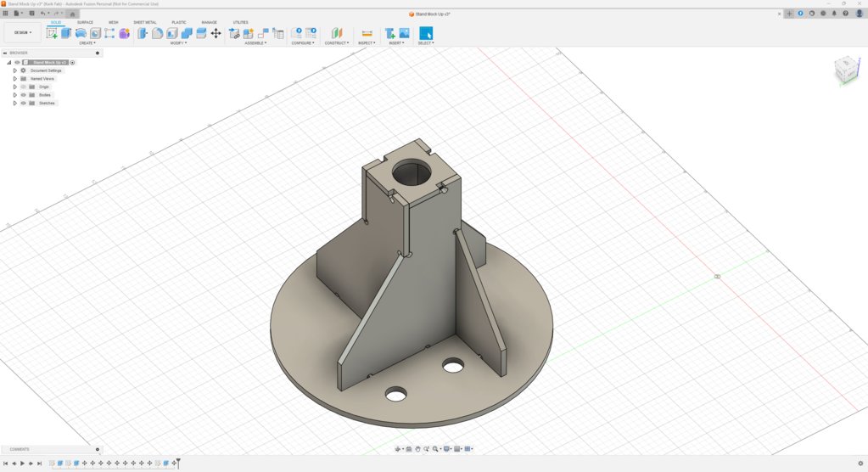Expand the Sketches tree node
This screenshot has height=472, width=868.
(15, 103)
